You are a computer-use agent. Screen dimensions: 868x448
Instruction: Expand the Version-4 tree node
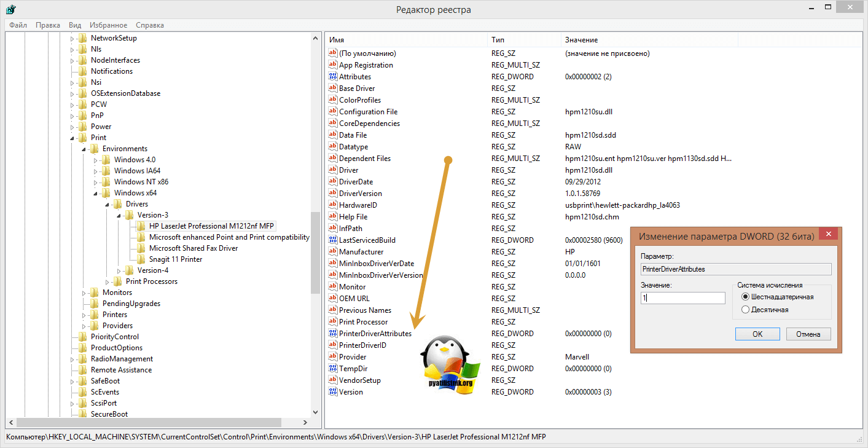[119, 270]
